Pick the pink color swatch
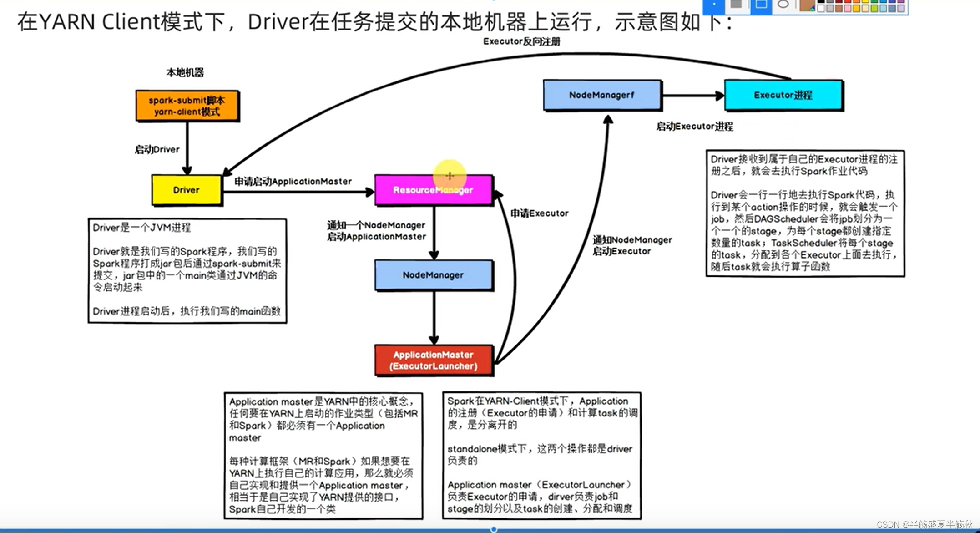Screen dimensions: 980x533 pos(848,8)
